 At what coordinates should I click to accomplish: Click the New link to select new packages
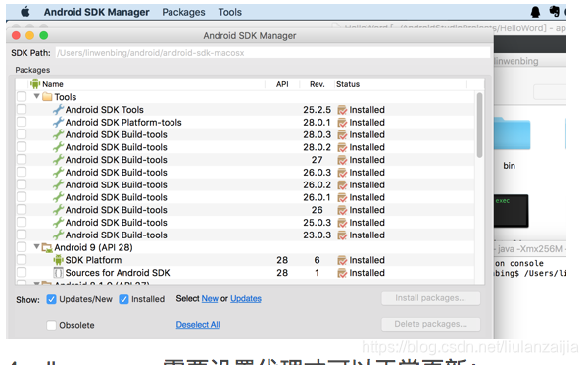click(x=210, y=299)
